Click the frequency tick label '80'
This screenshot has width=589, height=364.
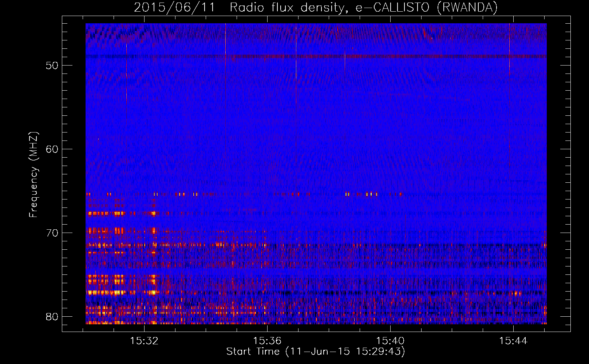pos(52,317)
